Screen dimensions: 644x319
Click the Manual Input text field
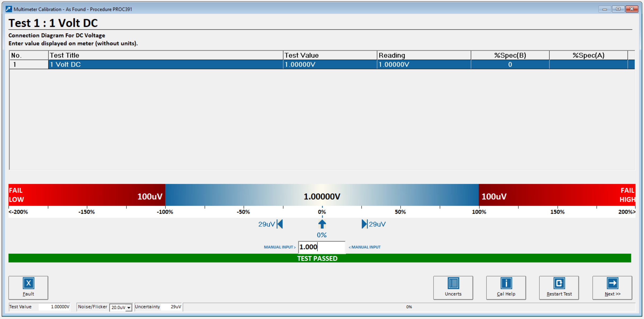tap(322, 247)
